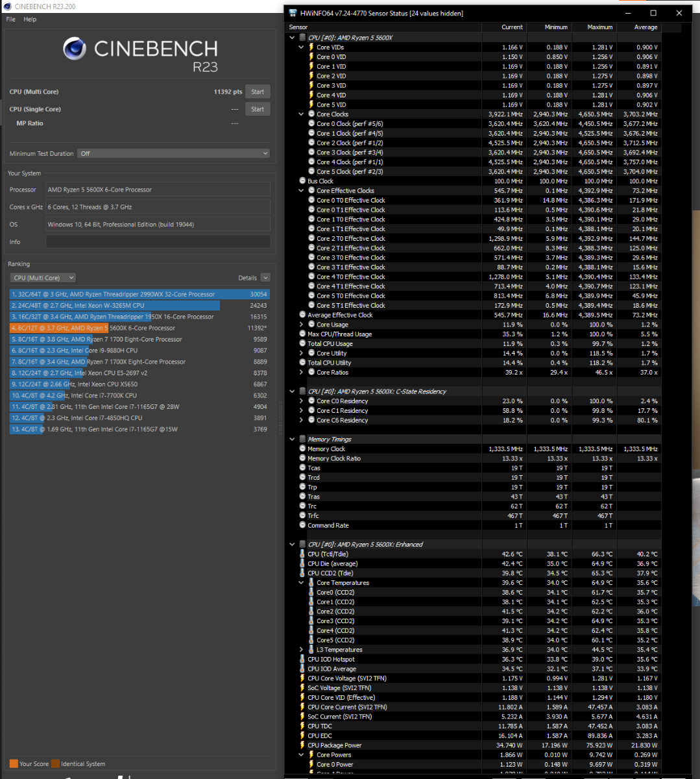Viewport: 700px width, 779px height.
Task: Select the Xeon X5650 ranking entry
Action: [x=139, y=384]
